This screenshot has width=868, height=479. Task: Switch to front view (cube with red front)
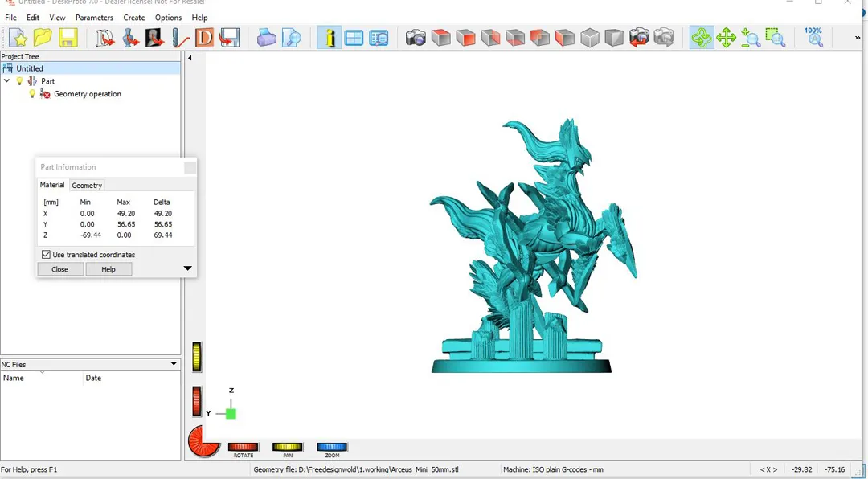point(465,38)
